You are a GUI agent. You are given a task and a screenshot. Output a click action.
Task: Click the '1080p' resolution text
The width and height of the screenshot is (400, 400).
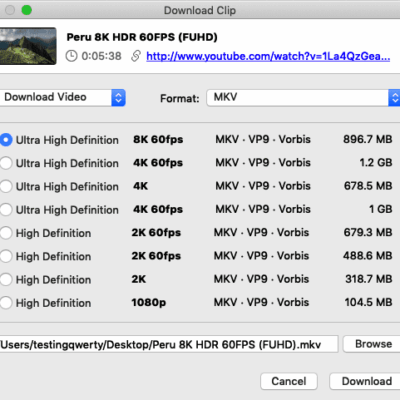tap(149, 303)
